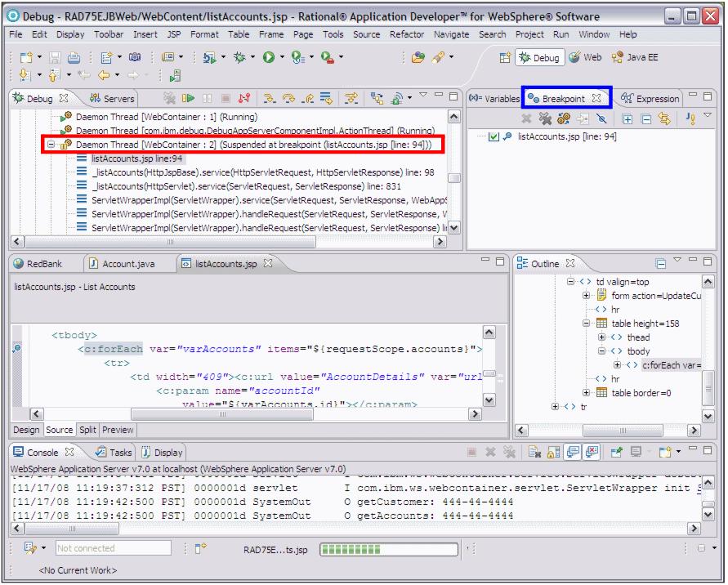This screenshot has height=585, width=728.
Task: Switch to the Java EE perspective
Action: tap(635, 57)
